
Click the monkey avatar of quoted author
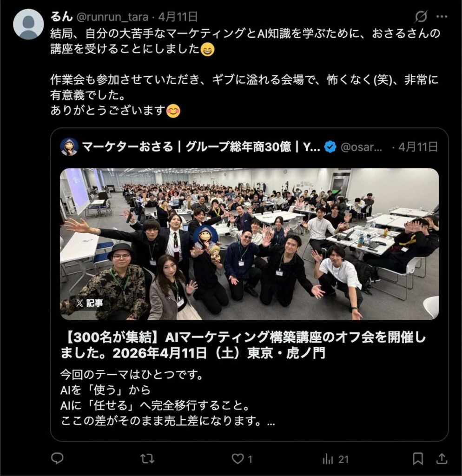click(x=69, y=147)
